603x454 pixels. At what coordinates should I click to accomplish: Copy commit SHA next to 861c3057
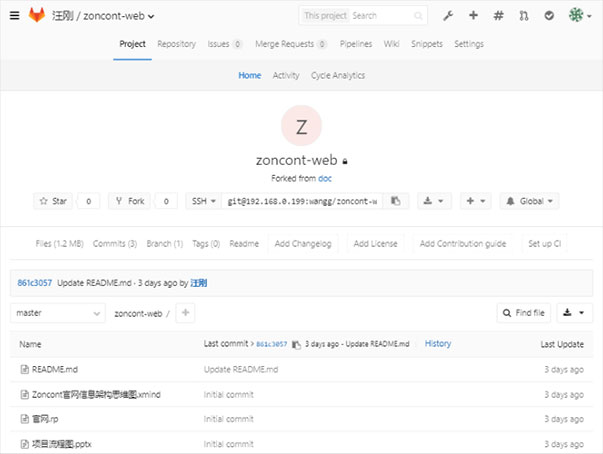(296, 344)
